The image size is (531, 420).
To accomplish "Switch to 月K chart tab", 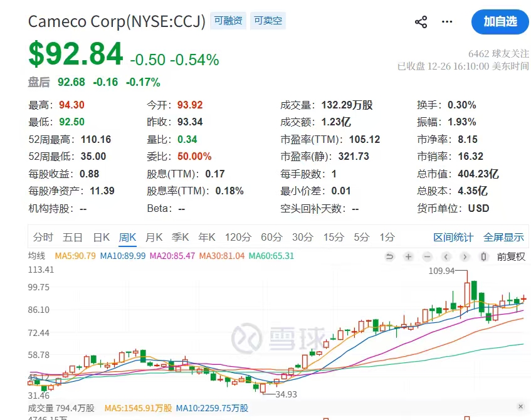I will pos(154,237).
